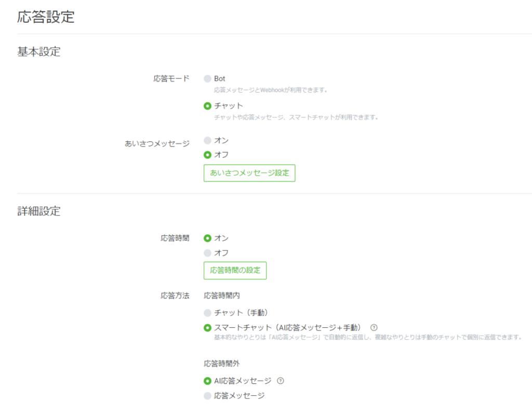The image size is (532, 411).
Task: Choose チャット（手動） response method
Action: pyautogui.click(x=208, y=313)
